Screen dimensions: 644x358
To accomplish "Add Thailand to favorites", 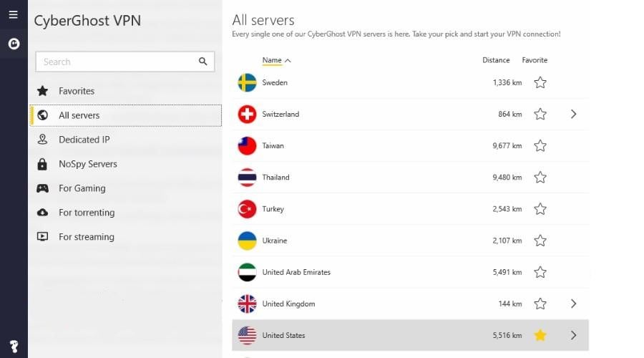I will point(540,178).
